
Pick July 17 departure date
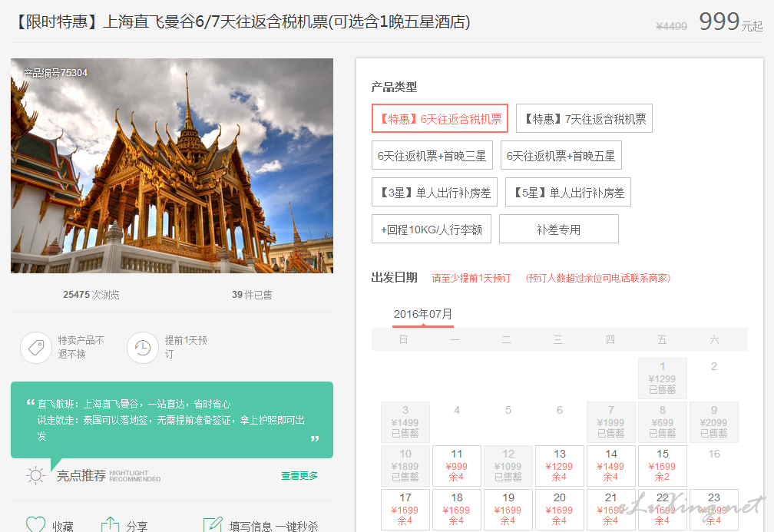click(405, 509)
